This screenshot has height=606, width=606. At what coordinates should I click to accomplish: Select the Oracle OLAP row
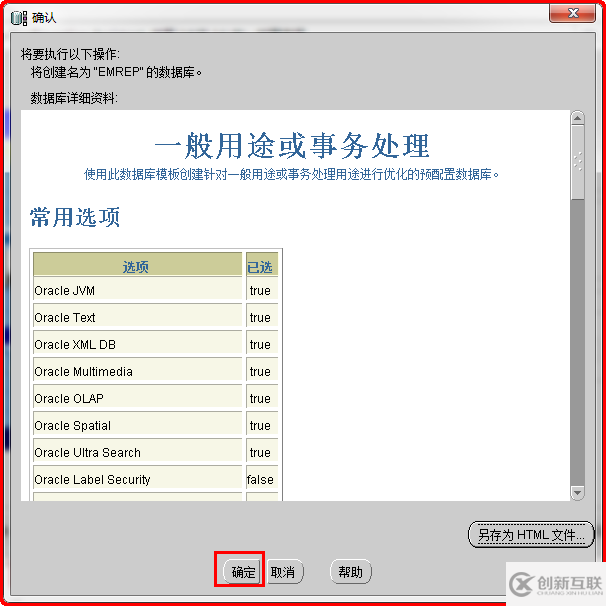tap(155, 398)
